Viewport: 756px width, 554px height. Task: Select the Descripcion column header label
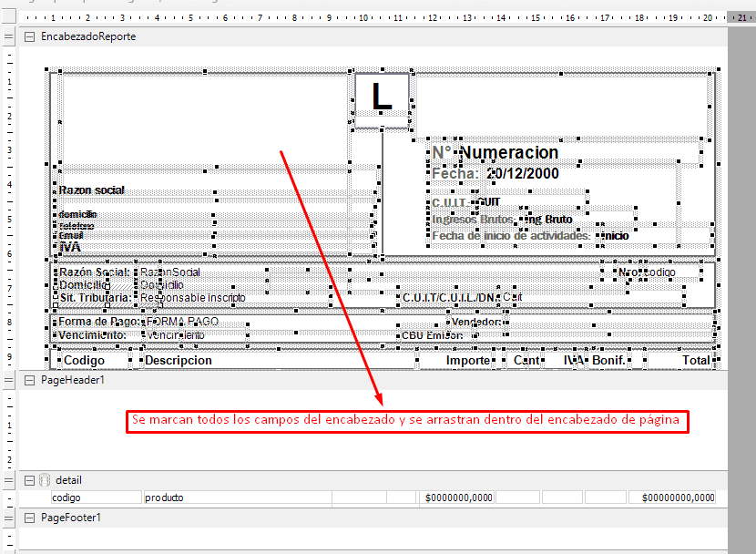click(179, 360)
